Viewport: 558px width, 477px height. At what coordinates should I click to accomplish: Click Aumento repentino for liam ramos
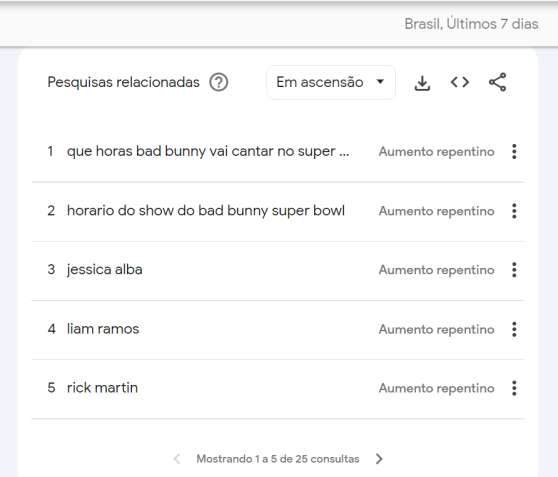[436, 330]
